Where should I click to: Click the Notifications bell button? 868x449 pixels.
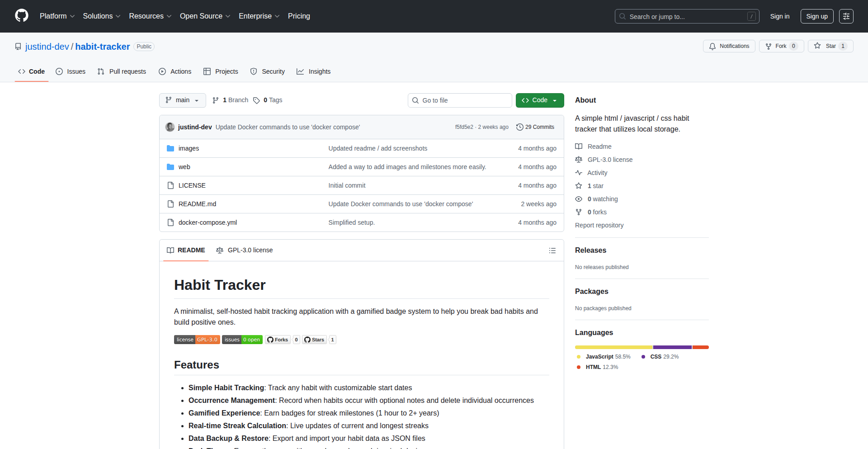tap(729, 46)
